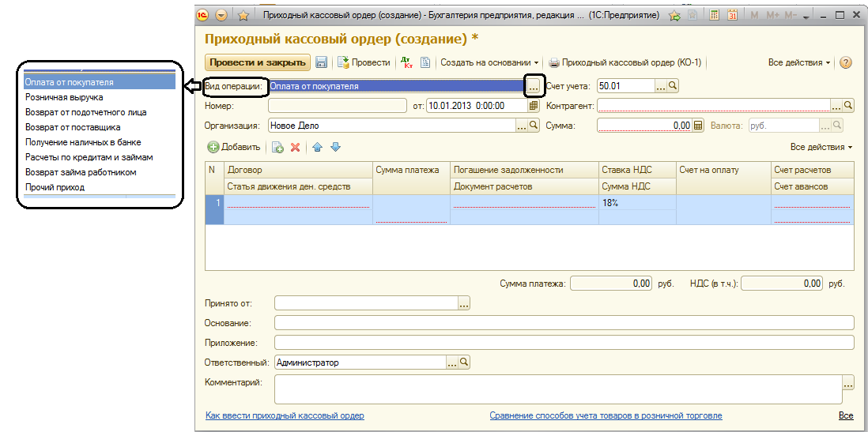Open the ellipsis selector for Вид операции
Screen dimensions: 868x432
534,86
